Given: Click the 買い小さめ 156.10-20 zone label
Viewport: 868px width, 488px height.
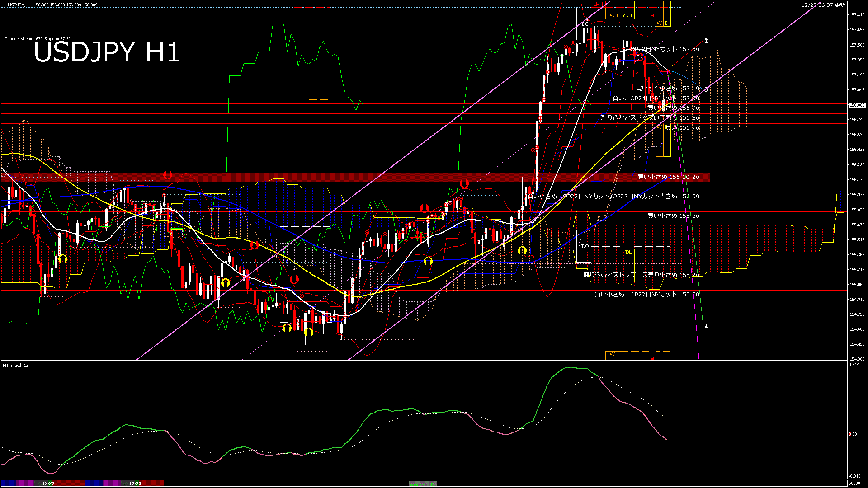Looking at the screenshot, I should pos(668,177).
